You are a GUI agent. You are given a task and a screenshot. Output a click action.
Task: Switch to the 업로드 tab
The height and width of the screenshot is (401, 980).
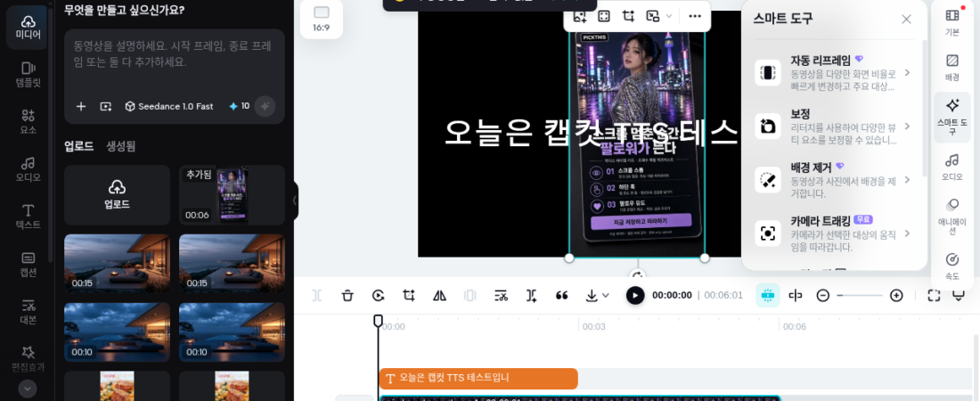[78, 146]
